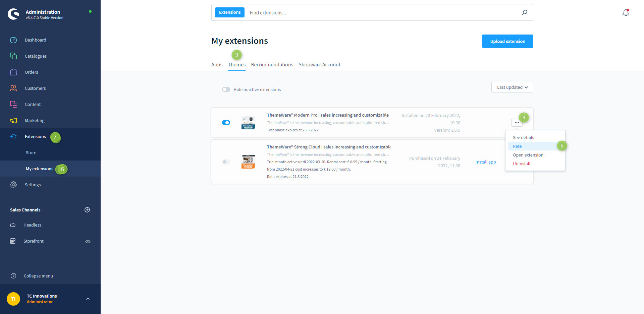Click the ThemeWare Modern Pro title
The height and width of the screenshot is (314, 644).
pyautogui.click(x=328, y=115)
